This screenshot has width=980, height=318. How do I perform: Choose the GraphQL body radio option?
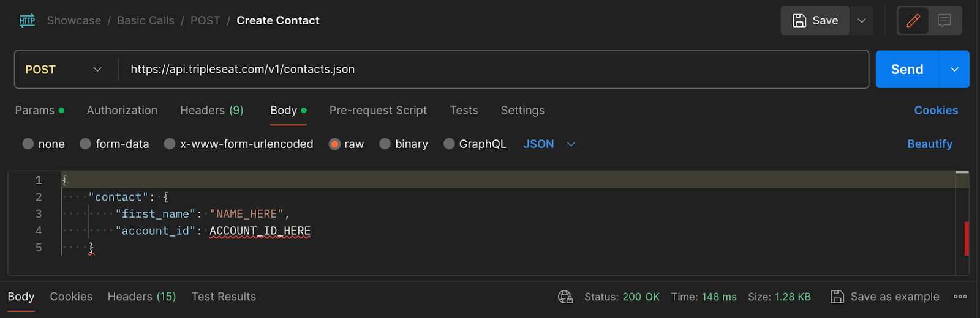[449, 144]
